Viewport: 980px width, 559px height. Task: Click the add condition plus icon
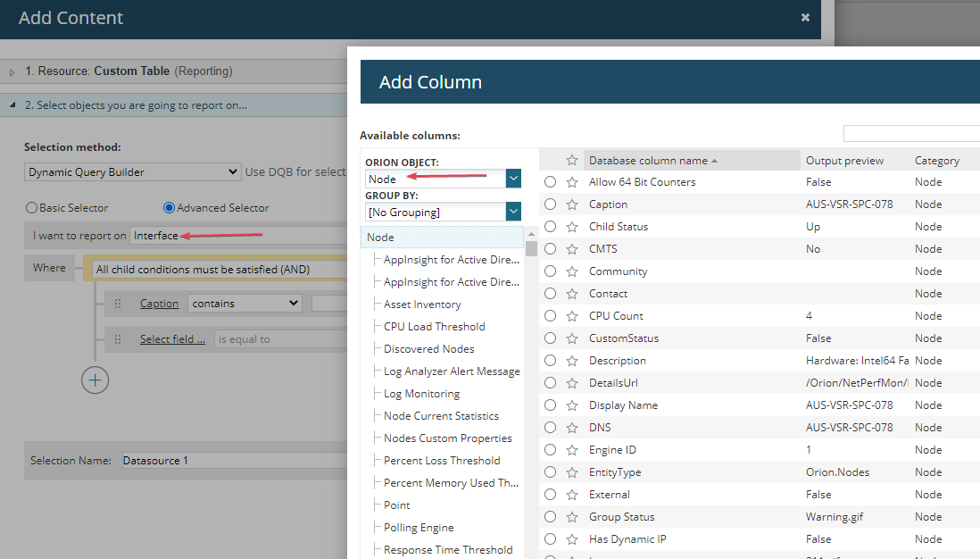tap(96, 380)
